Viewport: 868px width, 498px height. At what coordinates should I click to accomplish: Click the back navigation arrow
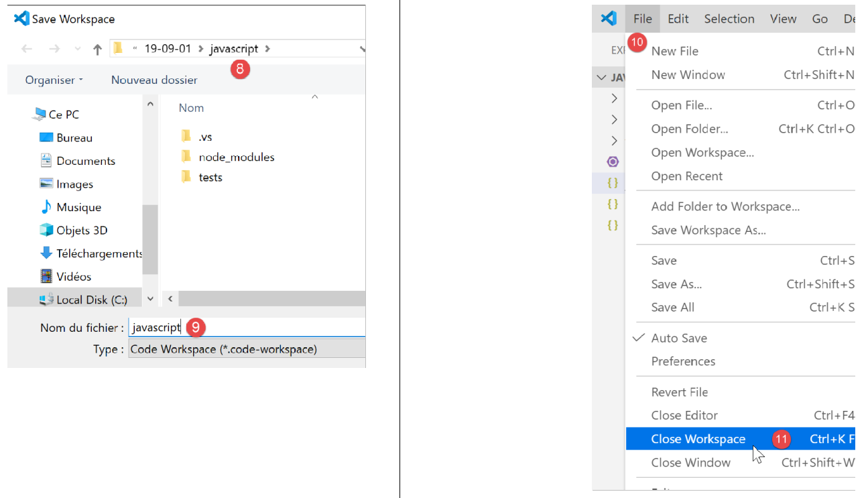(27, 49)
